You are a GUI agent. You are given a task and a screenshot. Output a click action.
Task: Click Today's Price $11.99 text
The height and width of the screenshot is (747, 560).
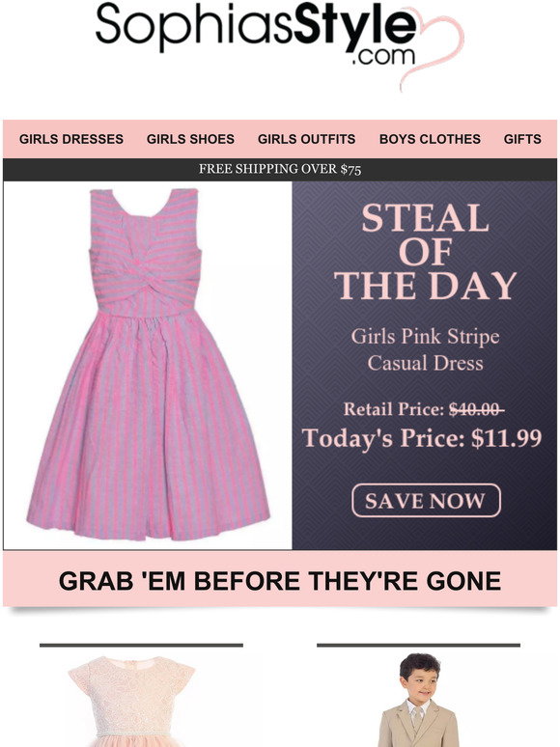tap(422, 438)
